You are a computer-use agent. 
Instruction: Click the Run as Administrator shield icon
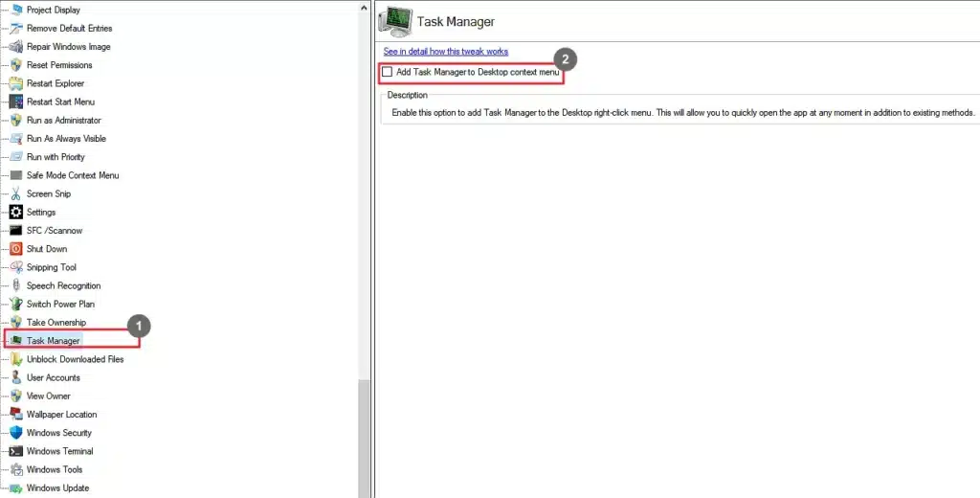tap(16, 120)
